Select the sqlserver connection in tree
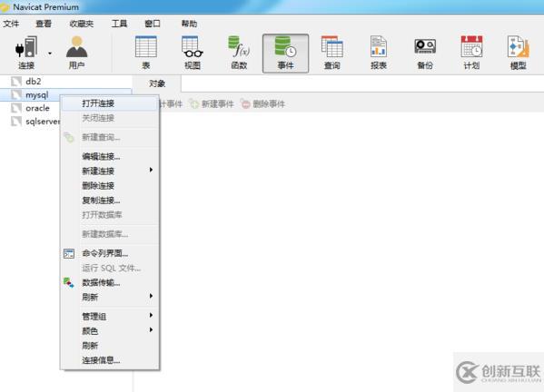The width and height of the screenshot is (544, 392). [x=43, y=122]
